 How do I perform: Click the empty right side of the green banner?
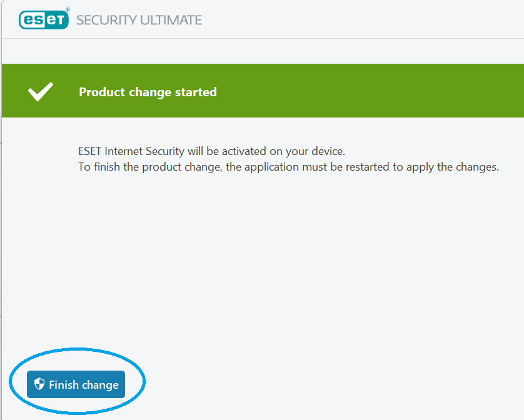click(388, 92)
